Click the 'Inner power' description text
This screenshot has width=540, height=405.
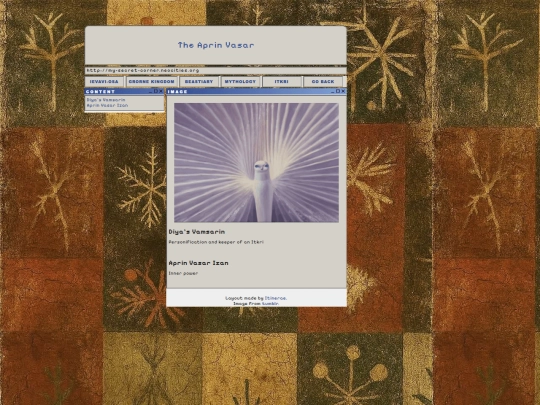click(x=183, y=273)
